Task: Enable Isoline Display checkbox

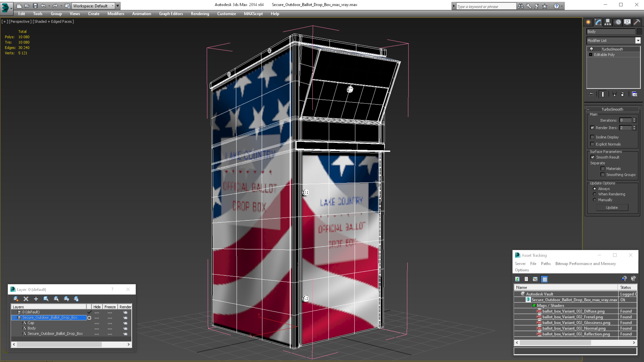Action: [x=592, y=137]
